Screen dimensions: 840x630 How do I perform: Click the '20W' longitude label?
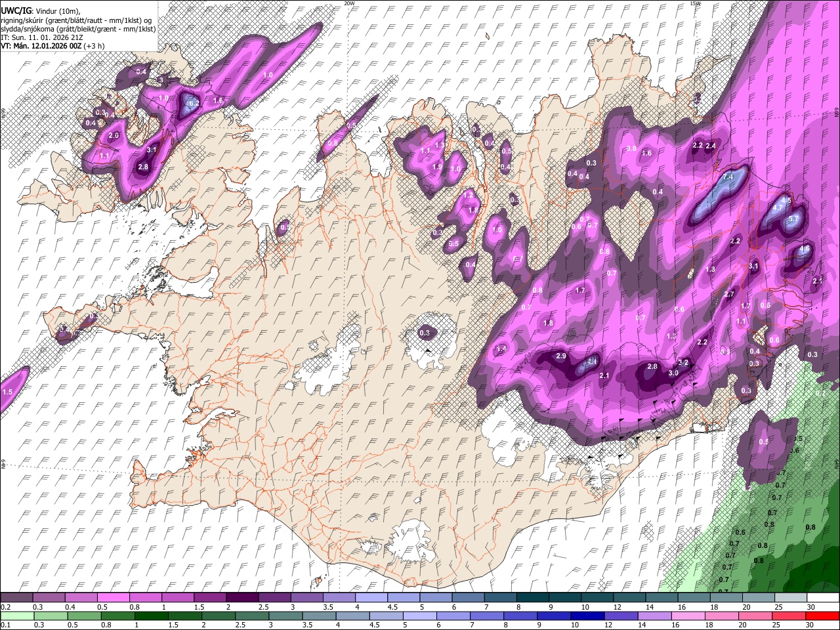point(349,3)
